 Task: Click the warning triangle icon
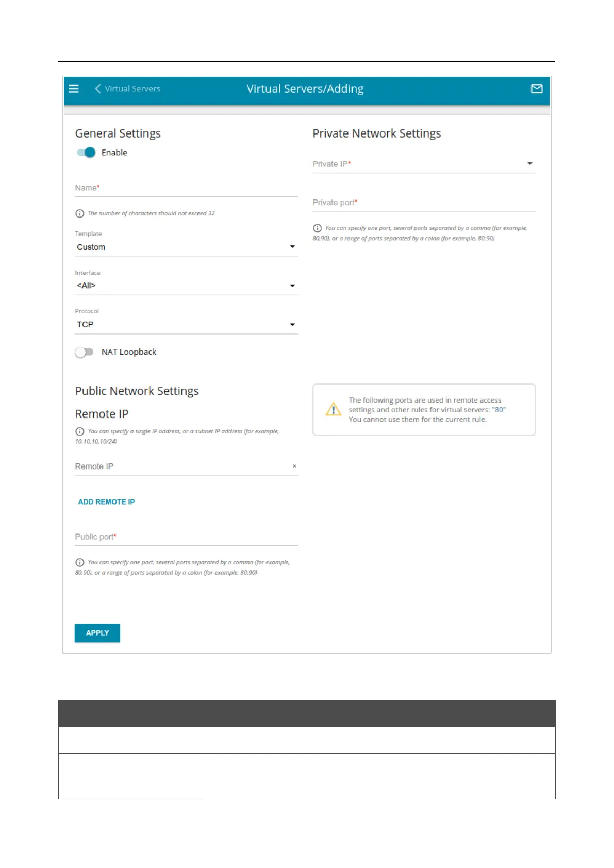pyautogui.click(x=334, y=410)
